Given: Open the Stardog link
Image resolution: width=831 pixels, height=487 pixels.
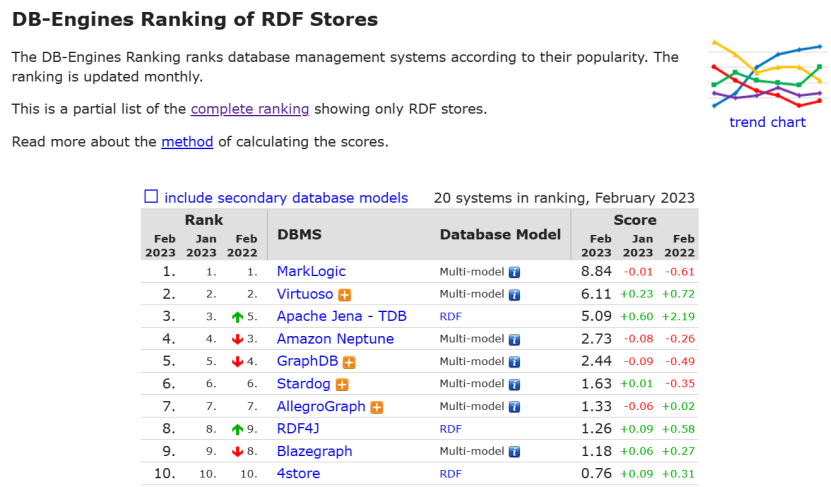Looking at the screenshot, I should click(x=303, y=384).
